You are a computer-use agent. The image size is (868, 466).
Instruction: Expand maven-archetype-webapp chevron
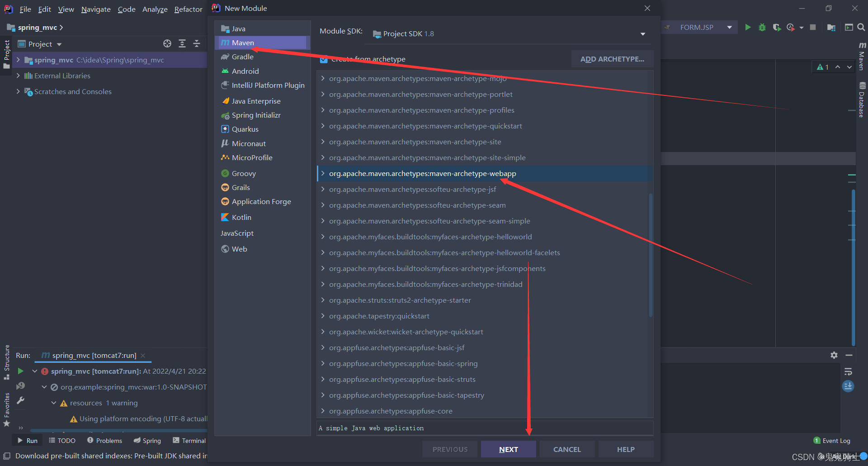[323, 173]
